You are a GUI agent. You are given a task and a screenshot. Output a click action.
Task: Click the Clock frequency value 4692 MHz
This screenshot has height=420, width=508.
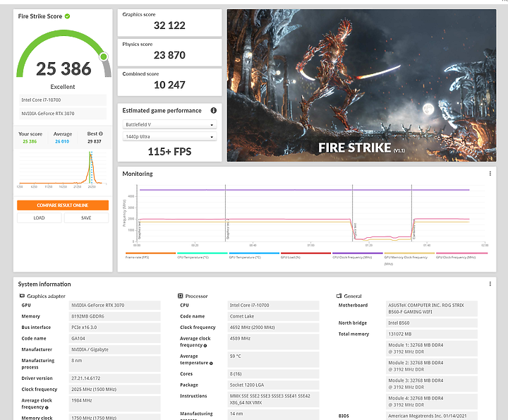[273, 328]
